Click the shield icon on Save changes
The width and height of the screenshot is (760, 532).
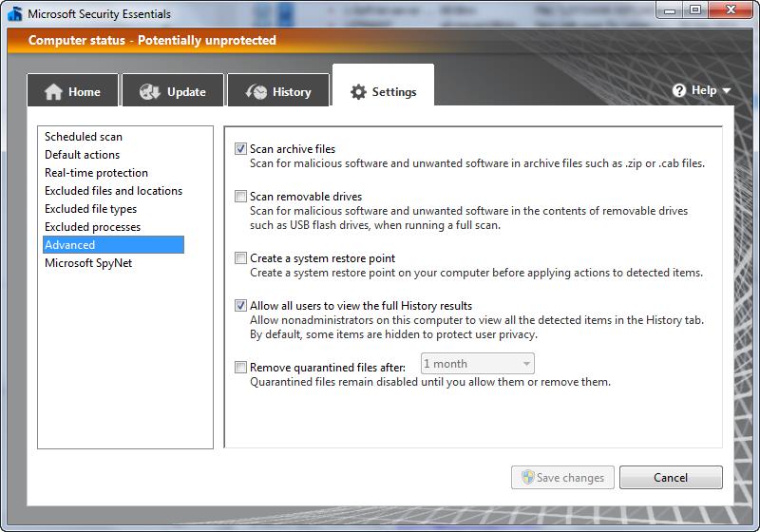[528, 477]
